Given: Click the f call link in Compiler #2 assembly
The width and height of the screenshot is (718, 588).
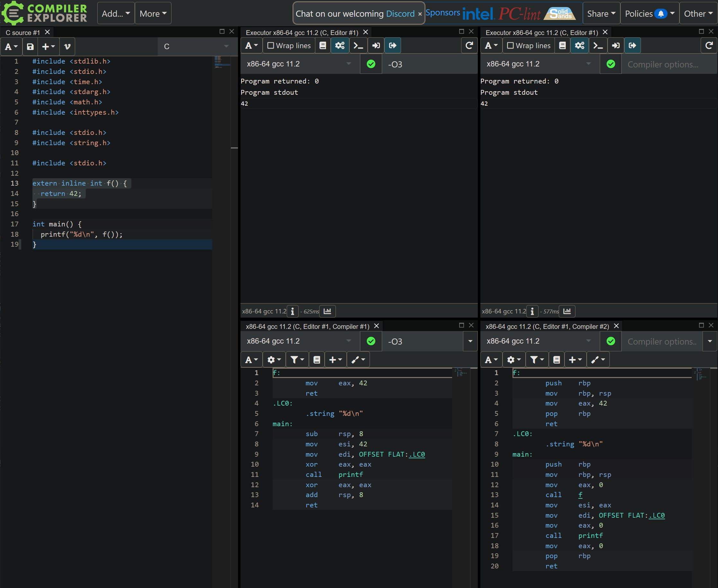Looking at the screenshot, I should click(581, 495).
